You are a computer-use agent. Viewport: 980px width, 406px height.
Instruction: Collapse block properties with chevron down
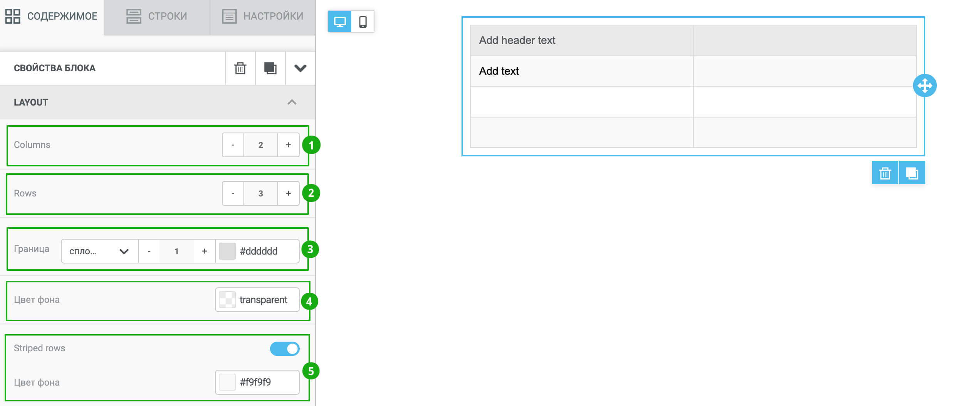[x=300, y=68]
